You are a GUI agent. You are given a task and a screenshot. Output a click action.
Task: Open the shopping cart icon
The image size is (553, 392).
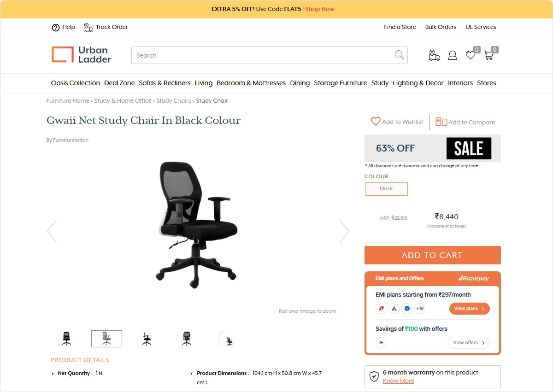pos(488,55)
